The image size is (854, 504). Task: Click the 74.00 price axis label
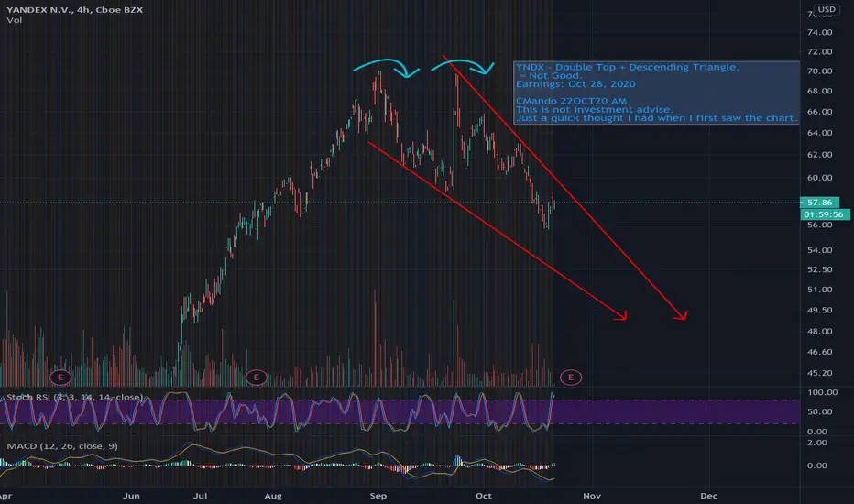coord(820,32)
